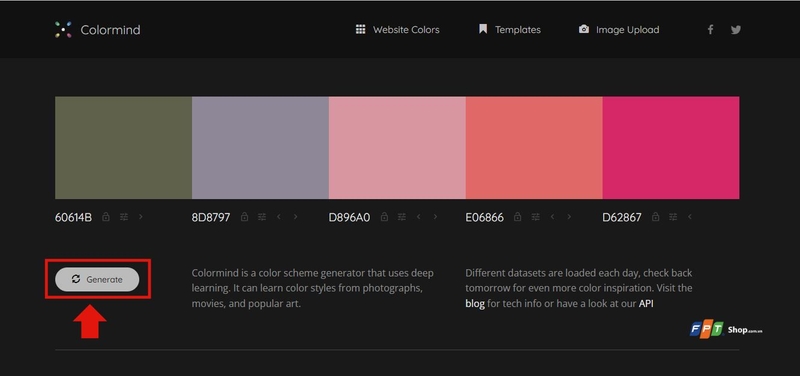Screen dimensions: 800x376
Task: Open adjust sliders for D62867
Action: coord(673,217)
